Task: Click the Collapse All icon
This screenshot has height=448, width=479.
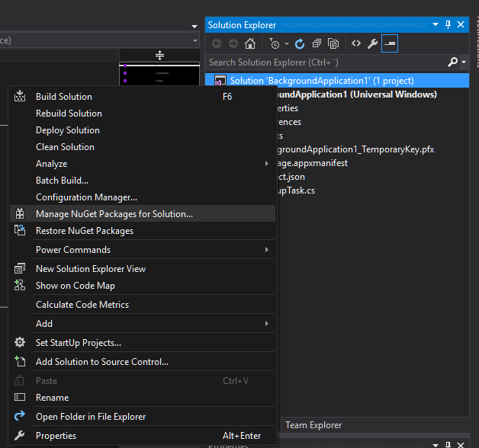Action: 317,43
